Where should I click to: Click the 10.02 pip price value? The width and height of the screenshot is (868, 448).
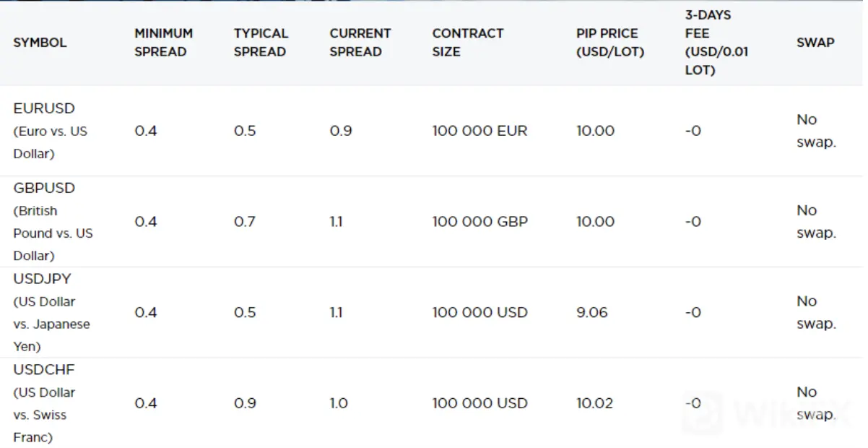[x=595, y=403]
